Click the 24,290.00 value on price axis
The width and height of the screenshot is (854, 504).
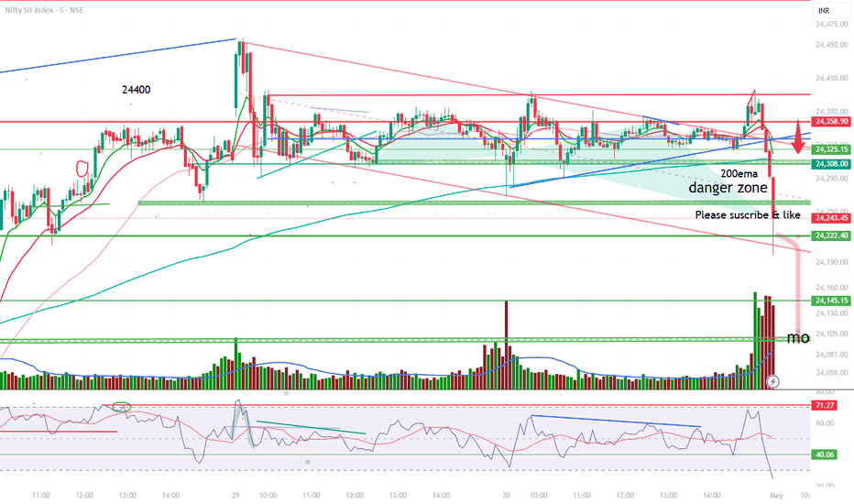click(x=832, y=178)
